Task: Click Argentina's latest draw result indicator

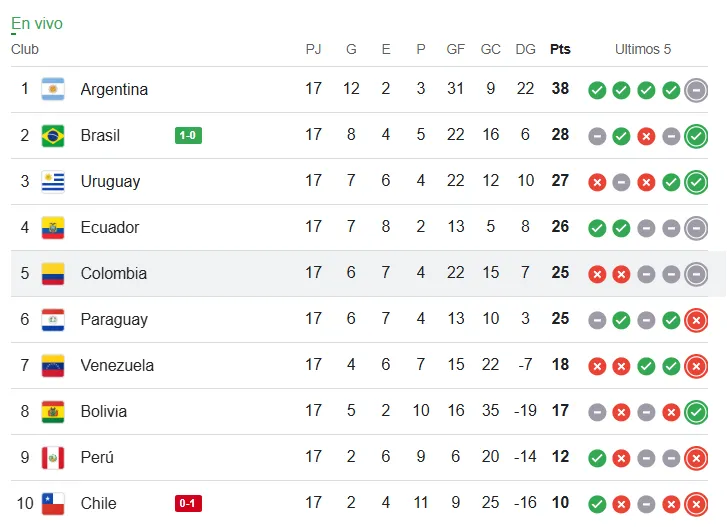Action: pyautogui.click(x=696, y=90)
